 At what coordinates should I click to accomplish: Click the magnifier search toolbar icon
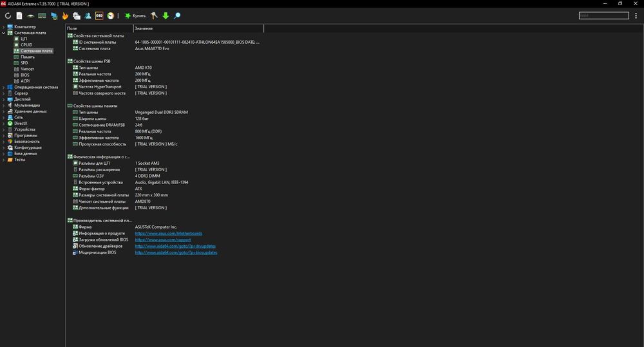(177, 15)
